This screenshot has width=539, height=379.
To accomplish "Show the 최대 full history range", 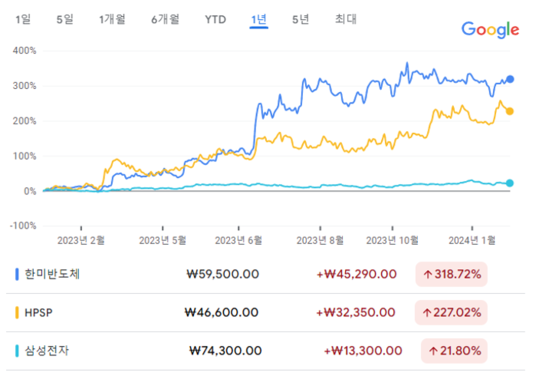I will (x=346, y=19).
